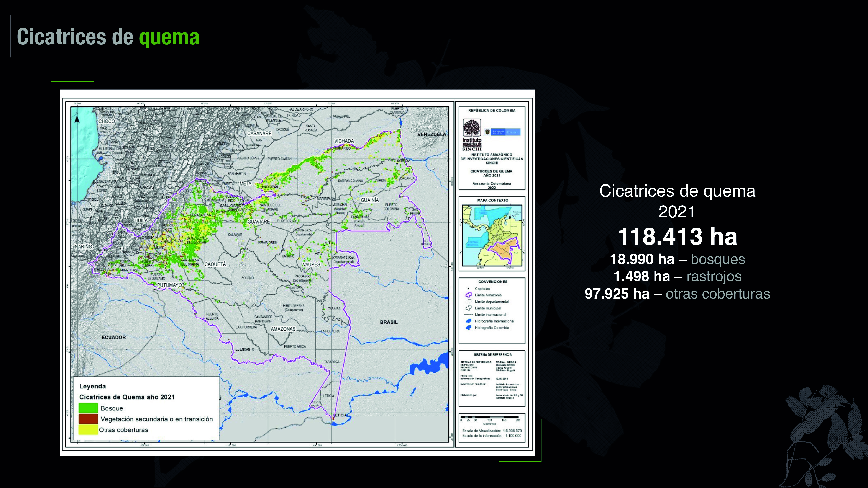Click the '1.498 ha' figure

tap(642, 276)
